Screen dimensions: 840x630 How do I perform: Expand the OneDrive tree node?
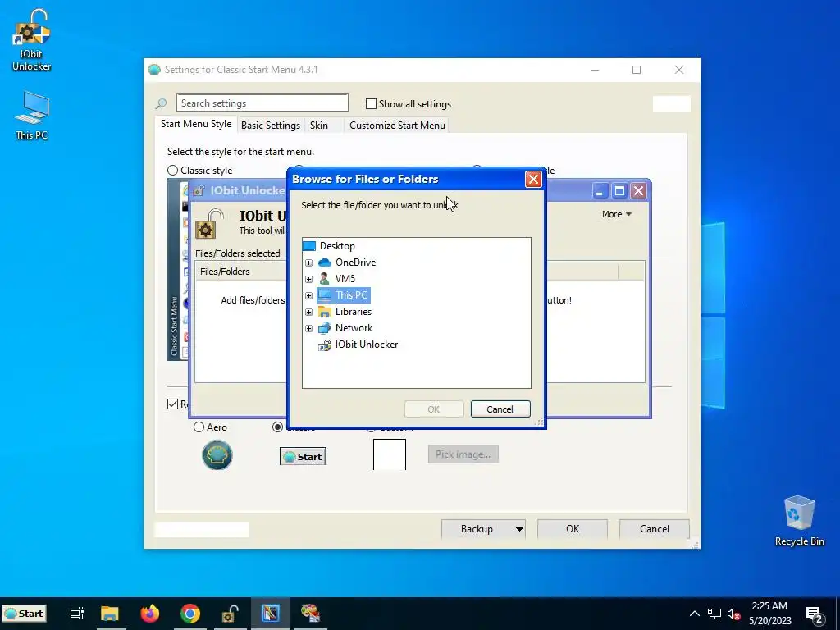coord(308,262)
